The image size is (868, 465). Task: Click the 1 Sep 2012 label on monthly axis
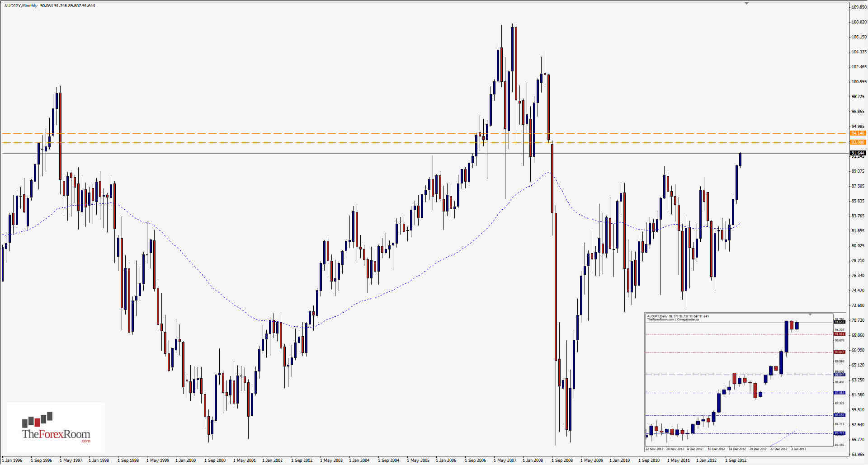tap(736, 460)
